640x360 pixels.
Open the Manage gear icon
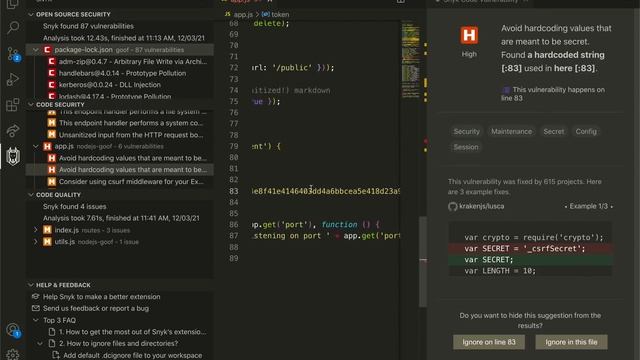tap(13, 354)
